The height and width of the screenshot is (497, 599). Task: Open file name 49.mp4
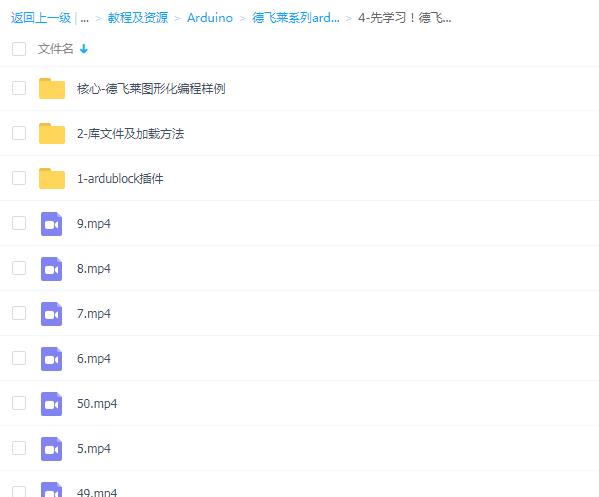97,492
